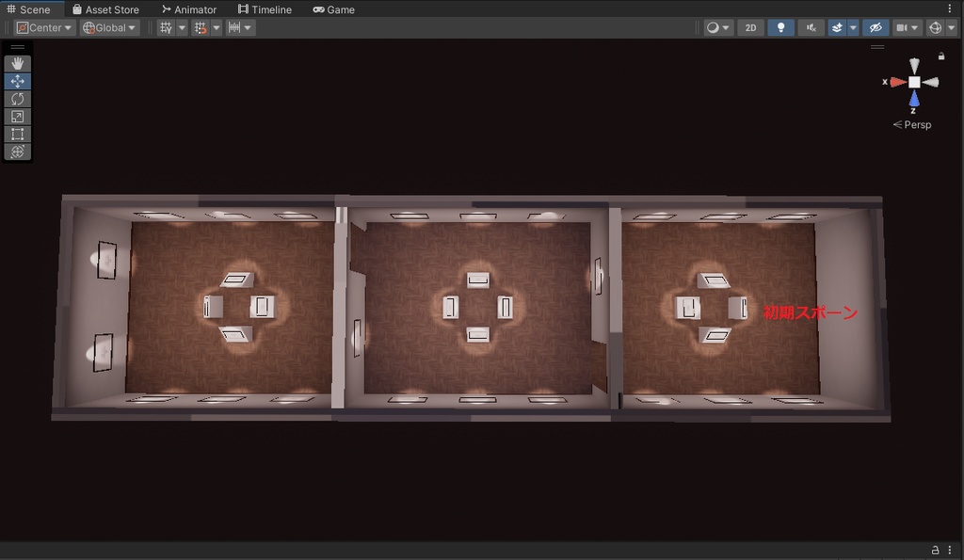Open snap increment settings dropdown

[x=240, y=27]
